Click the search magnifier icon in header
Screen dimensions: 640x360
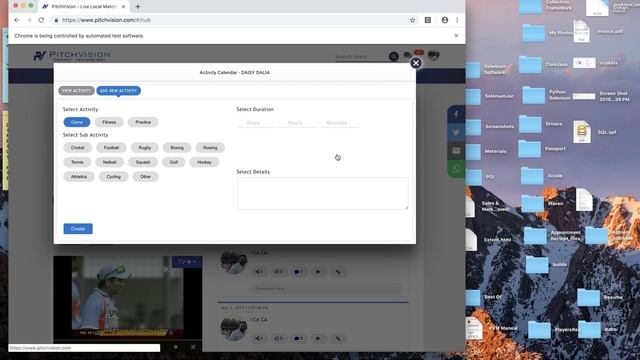(393, 56)
